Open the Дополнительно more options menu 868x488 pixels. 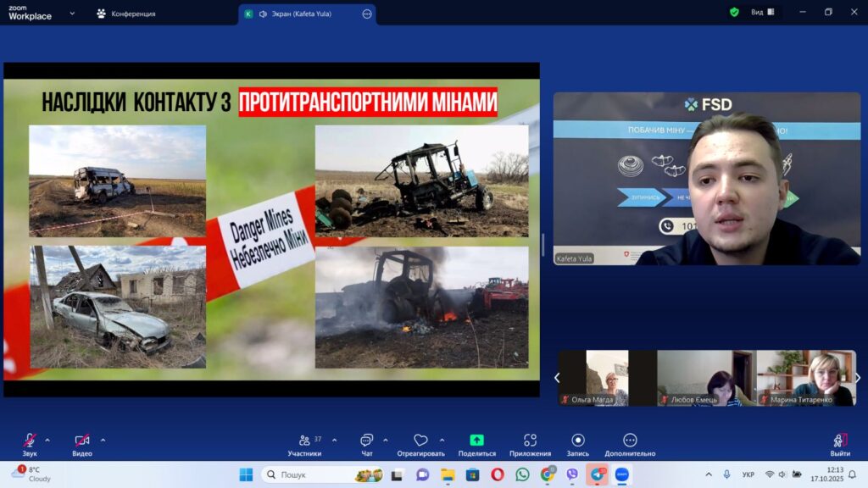coord(630,442)
